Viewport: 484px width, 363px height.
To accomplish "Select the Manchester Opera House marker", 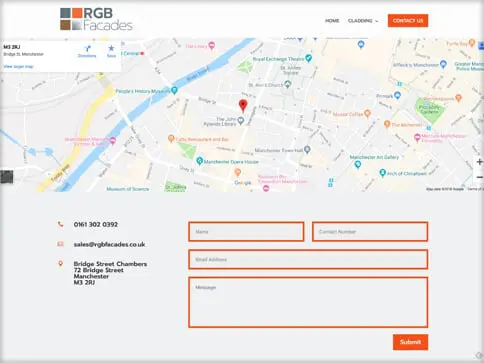I will pyautogui.click(x=200, y=161).
